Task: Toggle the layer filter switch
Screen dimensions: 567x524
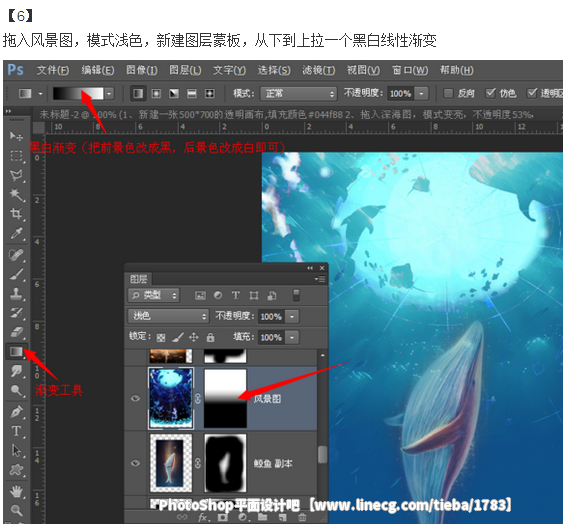Action: (296, 295)
